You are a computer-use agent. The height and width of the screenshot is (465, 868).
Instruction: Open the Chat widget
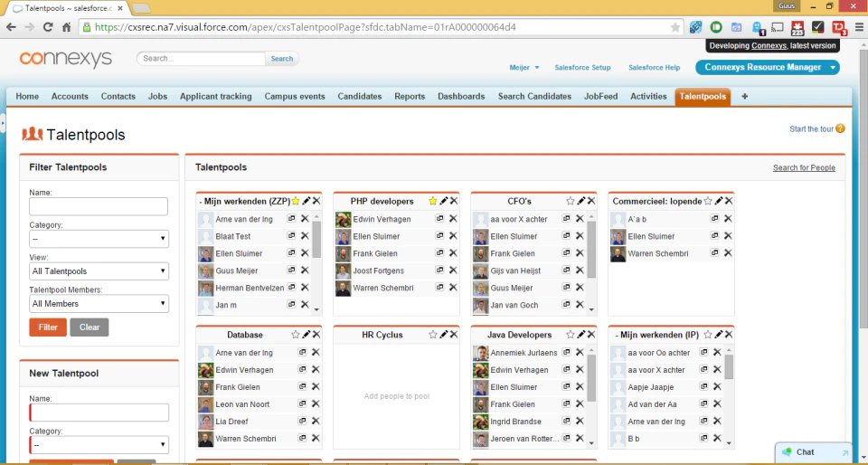[x=815, y=452]
